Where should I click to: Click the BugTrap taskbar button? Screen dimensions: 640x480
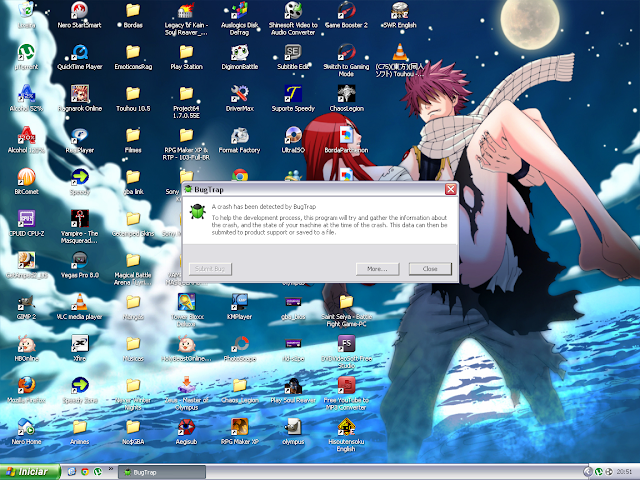(162, 472)
